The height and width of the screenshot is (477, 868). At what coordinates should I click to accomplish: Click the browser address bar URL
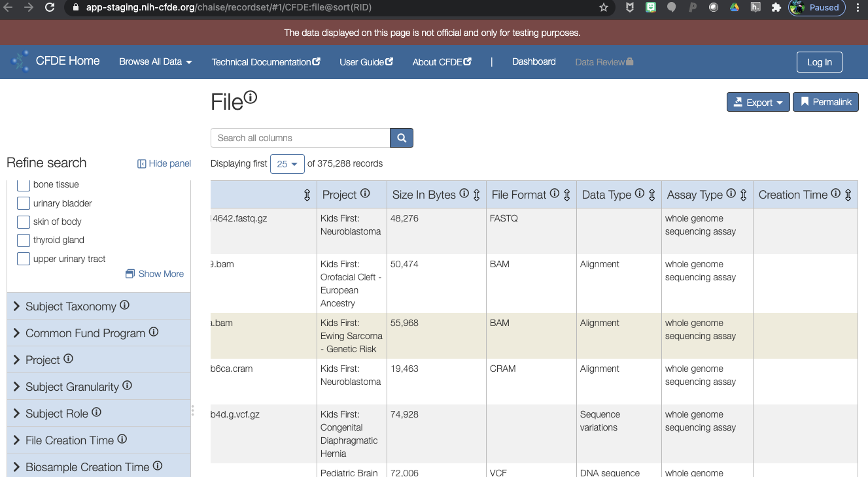[229, 8]
